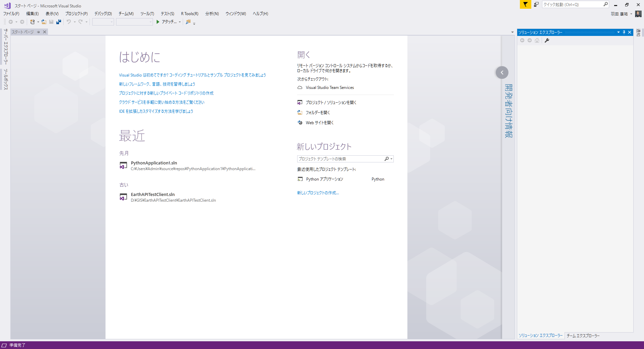This screenshot has height=349, width=644.
Task: Open the R Tools(R) menu
Action: 190,14
